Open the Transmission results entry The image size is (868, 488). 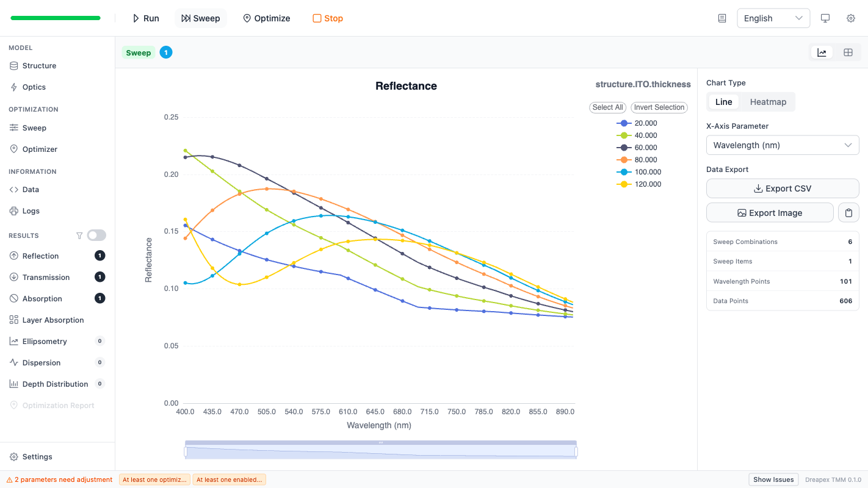pos(45,277)
